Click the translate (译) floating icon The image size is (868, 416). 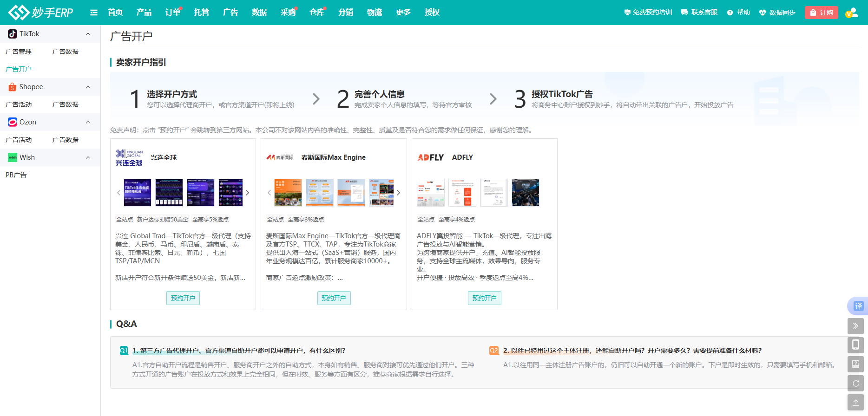(x=858, y=306)
